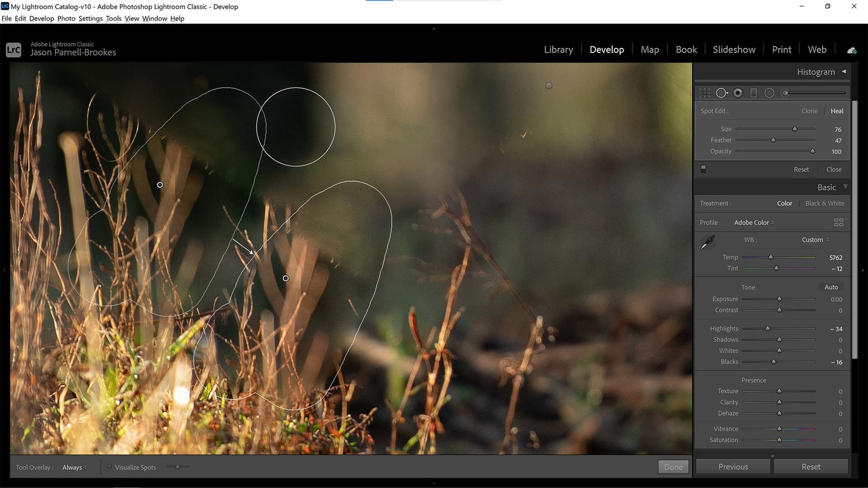The width and height of the screenshot is (868, 488).
Task: Click the Lrc logo identity plate
Action: (13, 50)
